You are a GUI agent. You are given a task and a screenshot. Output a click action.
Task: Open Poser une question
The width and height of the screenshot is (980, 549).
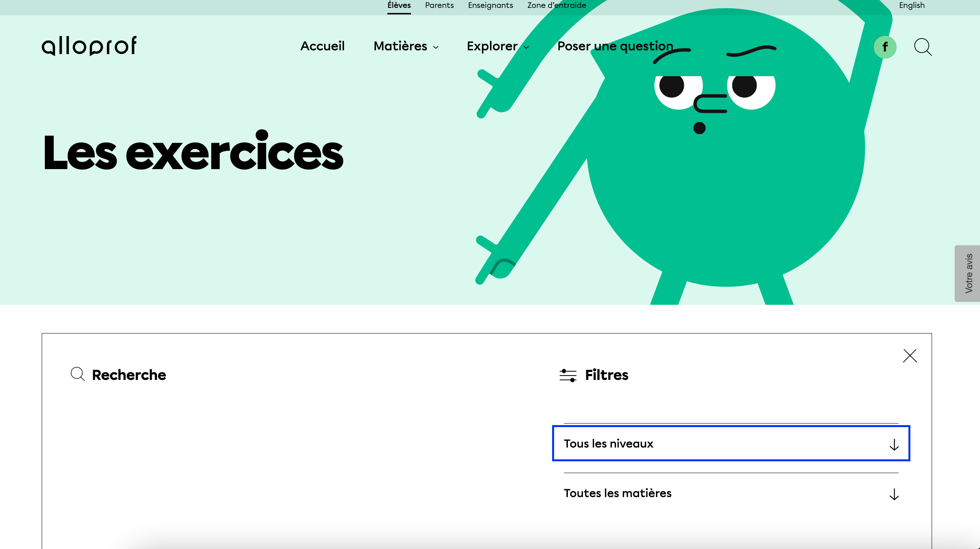615,46
